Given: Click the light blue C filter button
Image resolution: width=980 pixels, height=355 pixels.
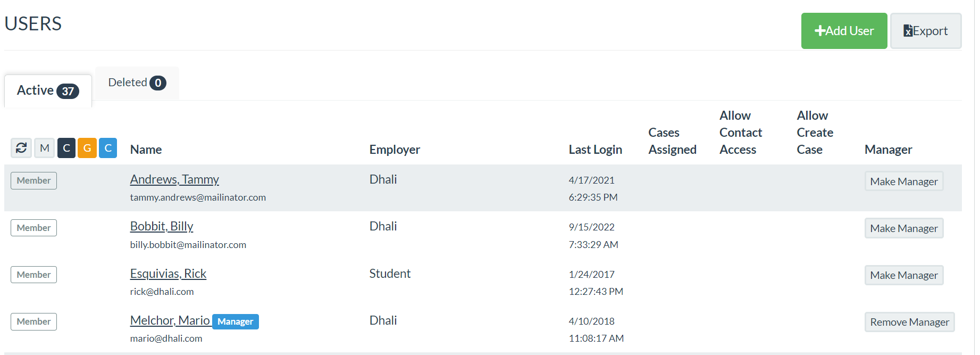Looking at the screenshot, I should pos(108,148).
